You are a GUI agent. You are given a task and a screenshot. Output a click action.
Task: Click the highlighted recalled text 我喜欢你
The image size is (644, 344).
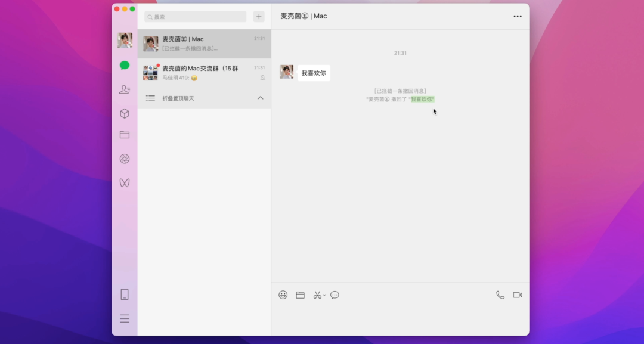422,100
